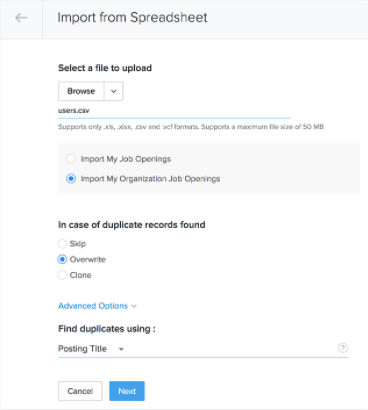Image resolution: width=368 pixels, height=410 pixels.
Task: Click the supported file formats hint text
Action: pos(191,127)
